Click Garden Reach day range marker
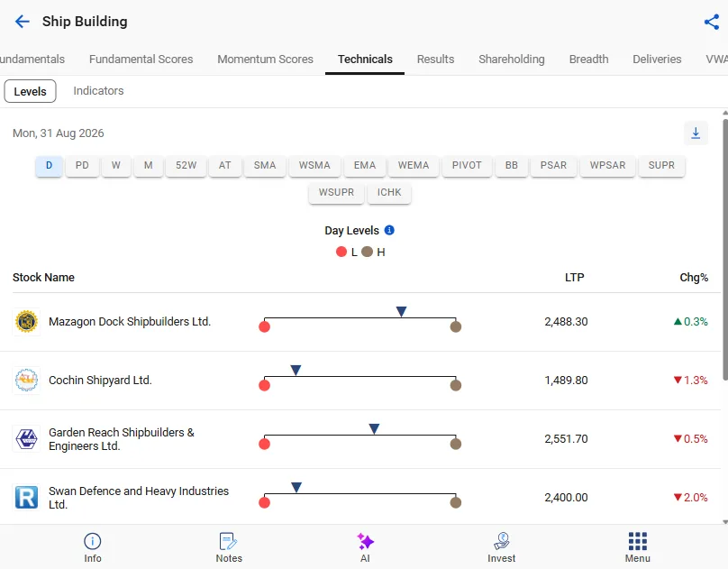Screen dimensions: 728x569 point(374,428)
